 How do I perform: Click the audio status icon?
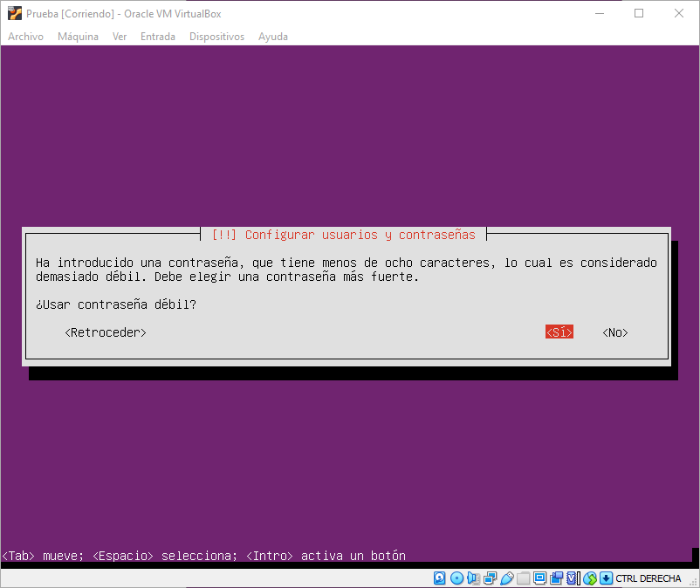point(473,578)
